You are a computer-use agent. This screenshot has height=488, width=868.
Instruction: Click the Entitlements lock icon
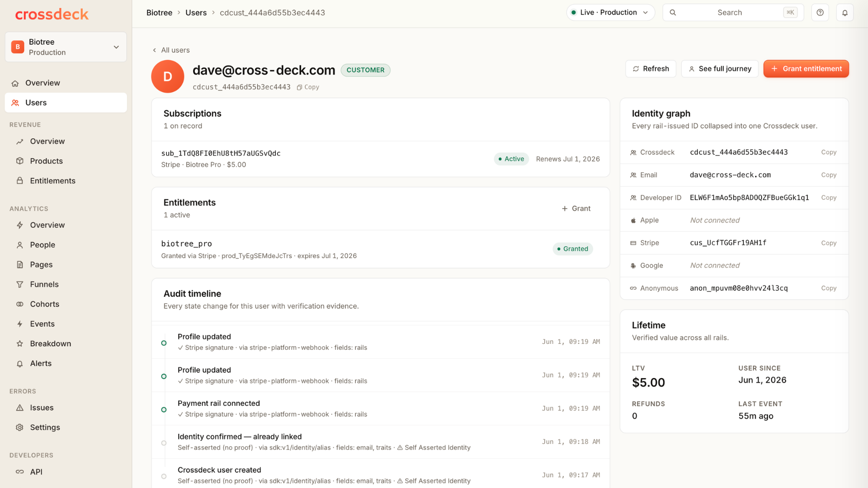(20, 181)
